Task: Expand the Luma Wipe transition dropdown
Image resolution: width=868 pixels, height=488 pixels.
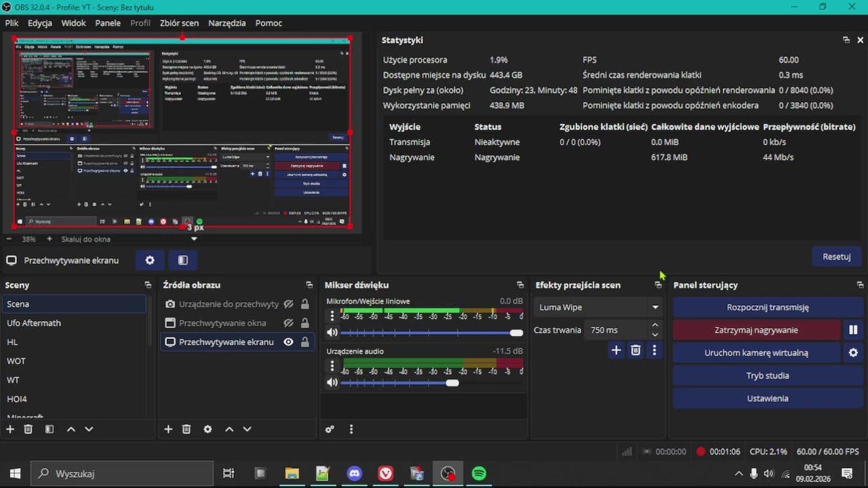Action: [x=655, y=307]
